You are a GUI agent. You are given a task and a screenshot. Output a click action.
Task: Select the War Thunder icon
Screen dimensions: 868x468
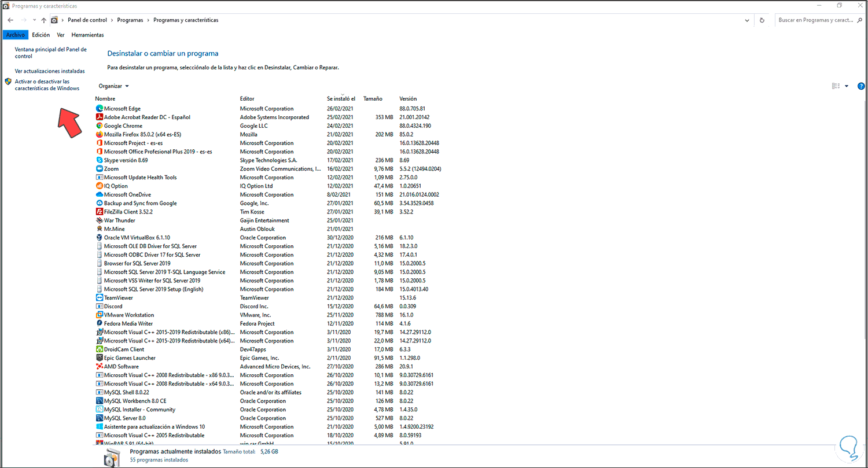coord(100,220)
